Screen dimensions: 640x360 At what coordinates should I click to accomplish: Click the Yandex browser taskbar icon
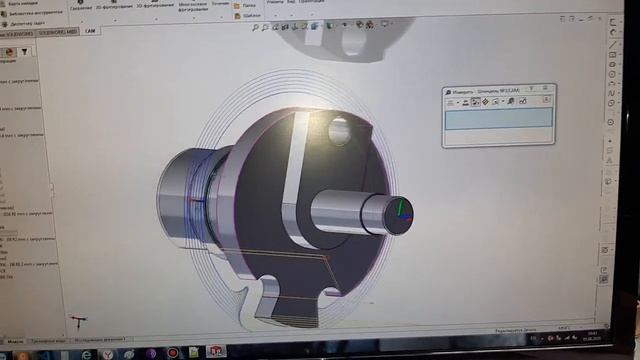pos(108,354)
